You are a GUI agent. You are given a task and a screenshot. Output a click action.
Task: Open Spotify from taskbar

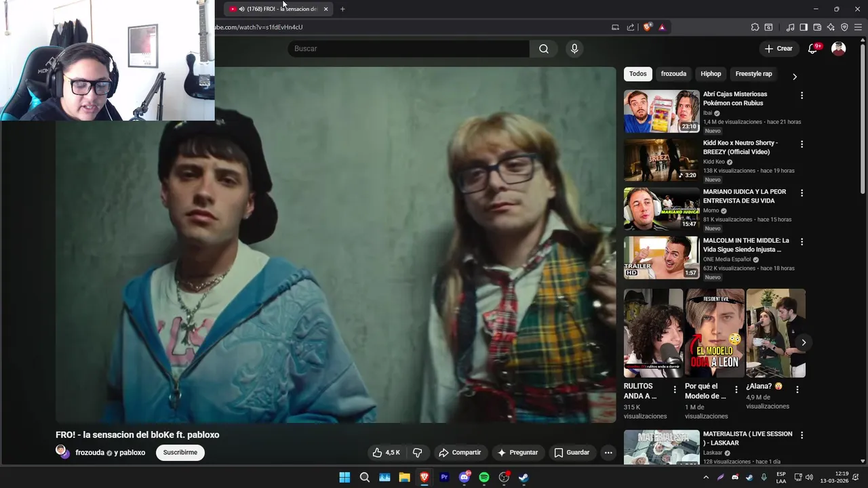coord(484,477)
